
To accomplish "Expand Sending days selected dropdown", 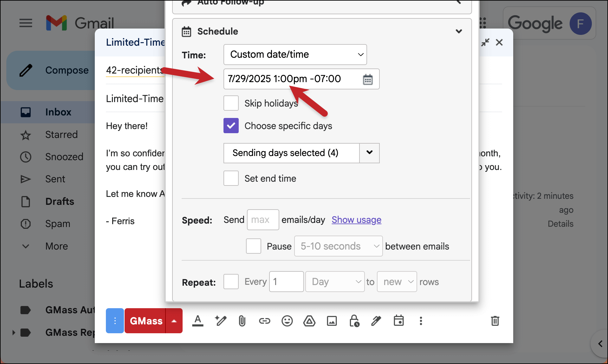I will point(369,153).
